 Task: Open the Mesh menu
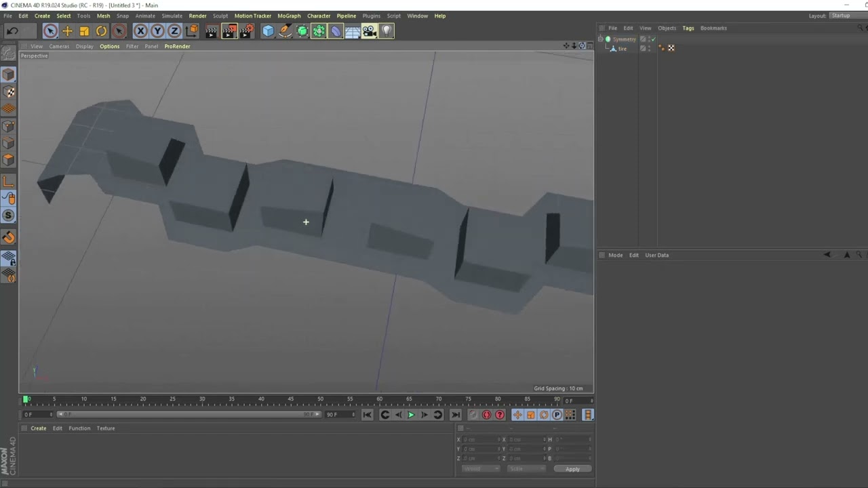pyautogui.click(x=103, y=16)
